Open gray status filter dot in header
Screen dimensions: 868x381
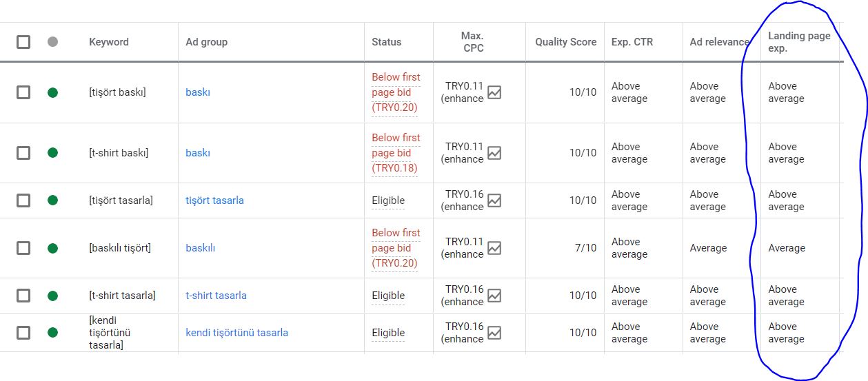pos(52,42)
